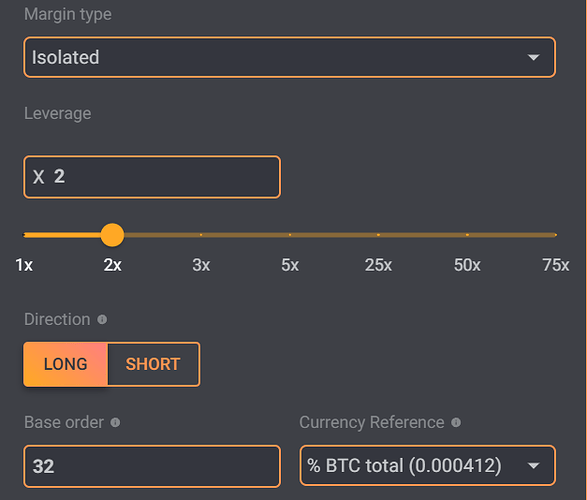Viewport: 587px width, 500px height.
Task: Focus the leverage X 2 input field
Action: click(x=152, y=177)
